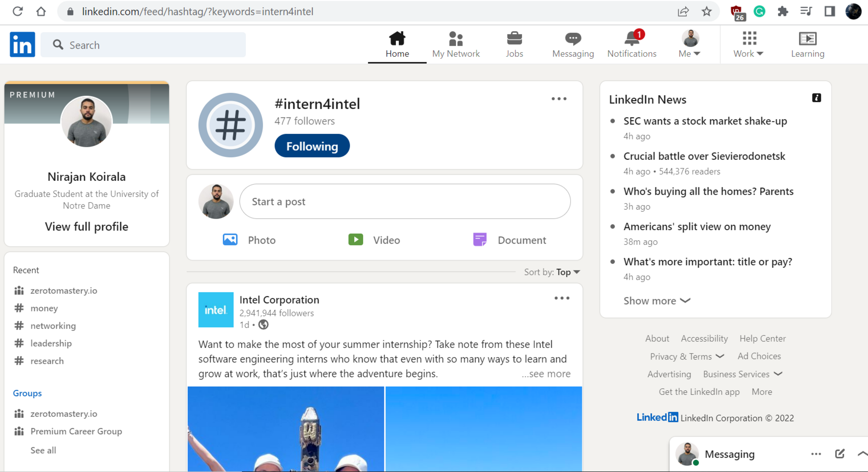Click see more on Intel post
The image size is (868, 472).
coord(546,374)
